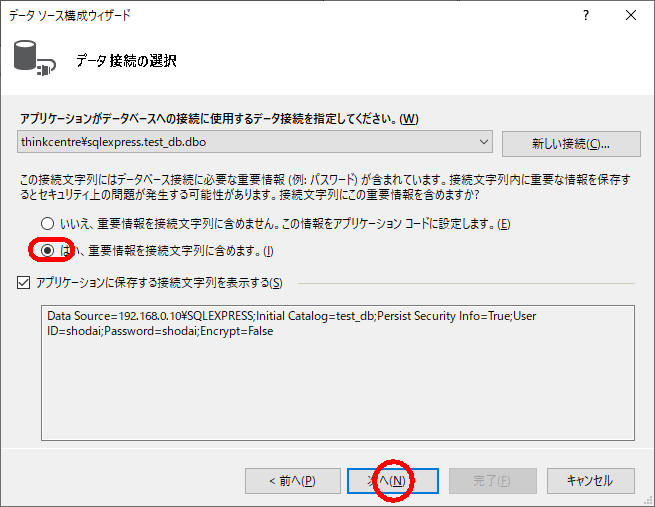This screenshot has height=507, width=655.
Task: Click the data connection instruction label (W)
Action: pos(220,119)
